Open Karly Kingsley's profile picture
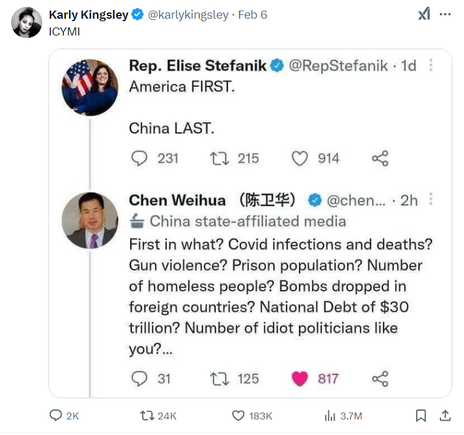 click(27, 22)
